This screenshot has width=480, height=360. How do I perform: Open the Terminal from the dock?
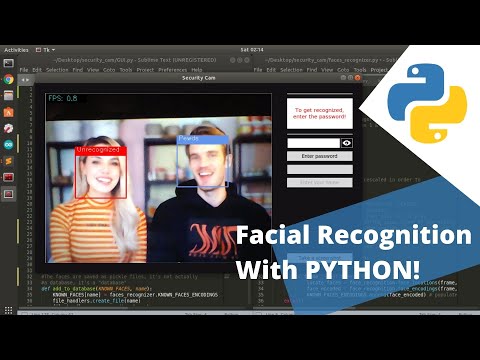[8, 63]
